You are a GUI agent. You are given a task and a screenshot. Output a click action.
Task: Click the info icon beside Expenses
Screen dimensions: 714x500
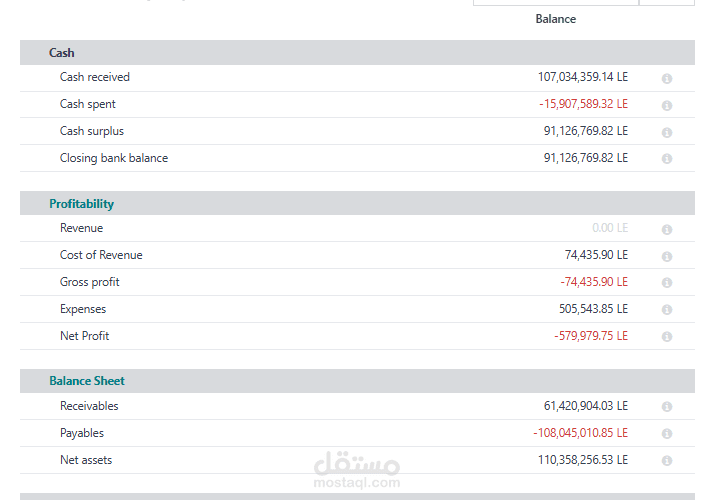tap(666, 310)
